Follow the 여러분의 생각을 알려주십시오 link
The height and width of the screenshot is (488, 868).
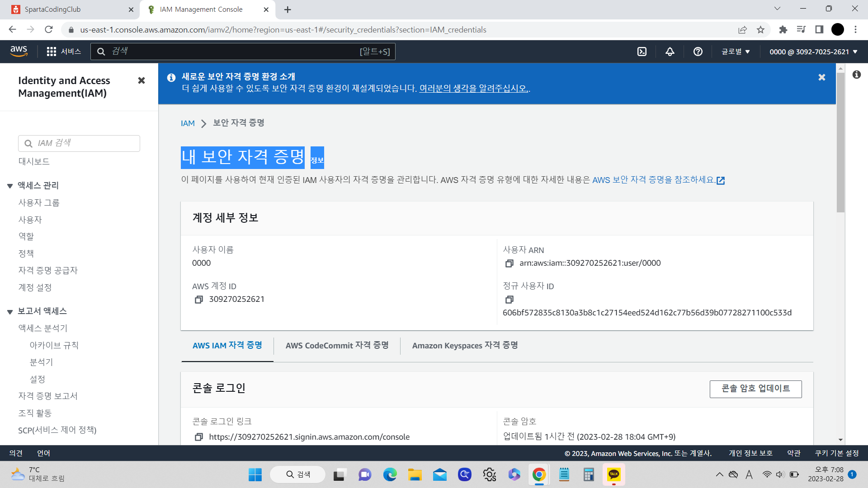point(473,89)
